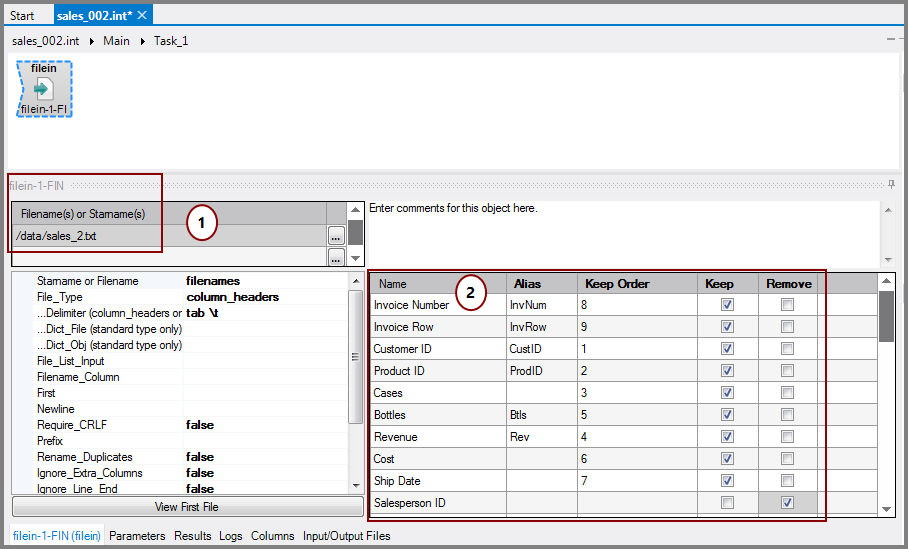This screenshot has width=908, height=549.
Task: Change Starname or Filename value
Action: tap(264, 281)
